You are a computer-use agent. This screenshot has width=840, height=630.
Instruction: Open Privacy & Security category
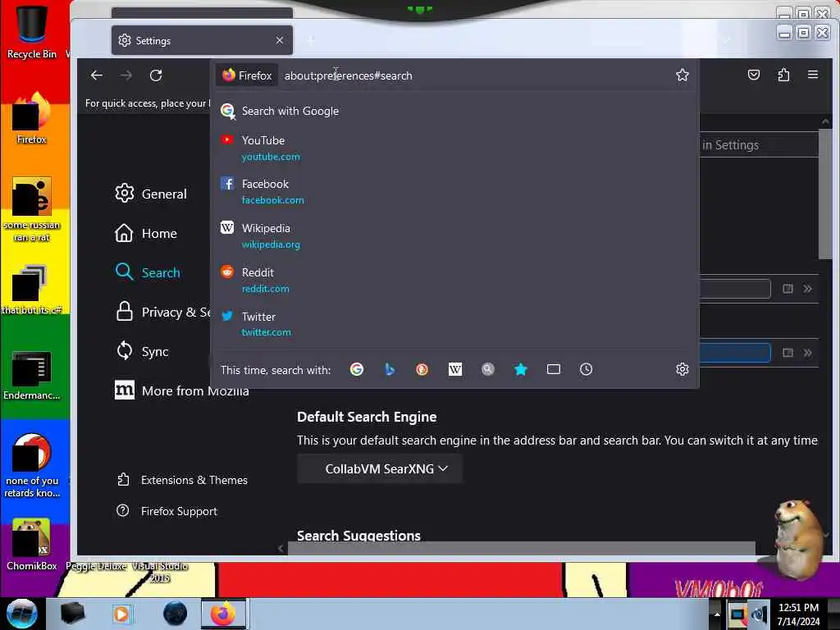pos(162,312)
